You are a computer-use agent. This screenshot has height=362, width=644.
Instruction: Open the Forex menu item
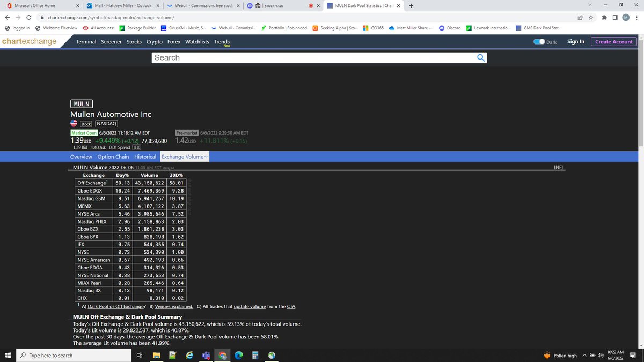(x=174, y=41)
